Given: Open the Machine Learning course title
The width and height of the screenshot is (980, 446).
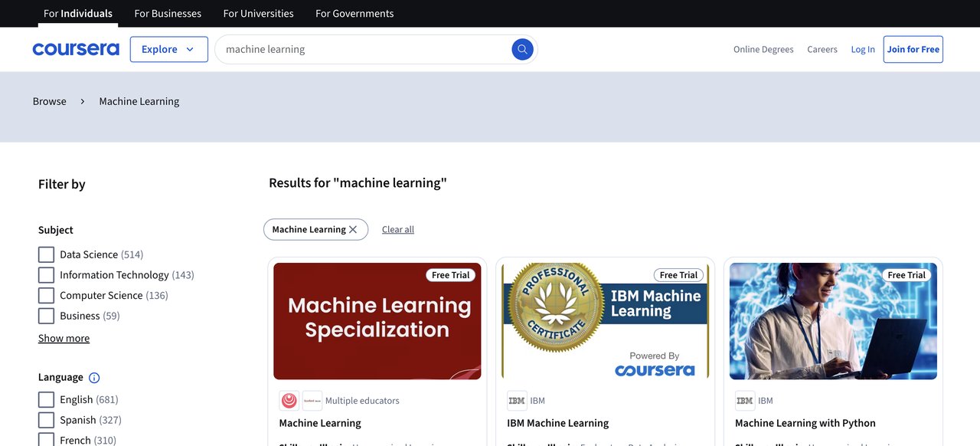Looking at the screenshot, I should click(320, 423).
